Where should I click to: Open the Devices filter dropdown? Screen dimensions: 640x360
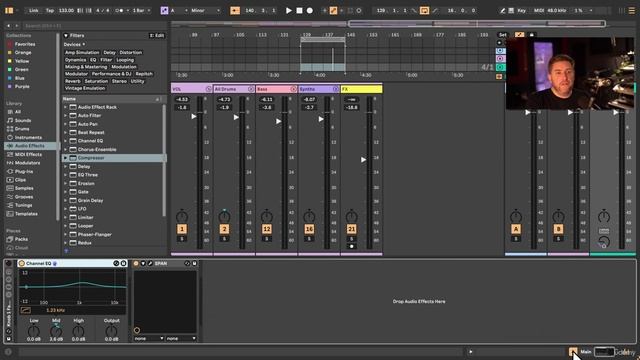74,44
